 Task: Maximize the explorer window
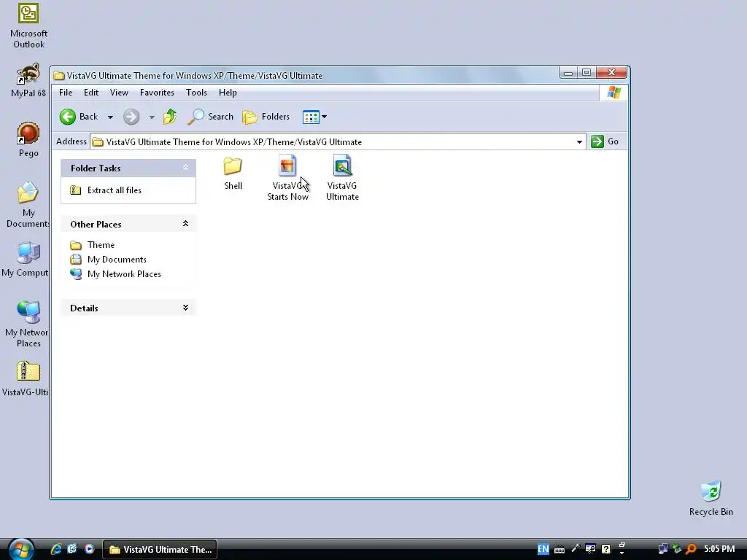587,72
